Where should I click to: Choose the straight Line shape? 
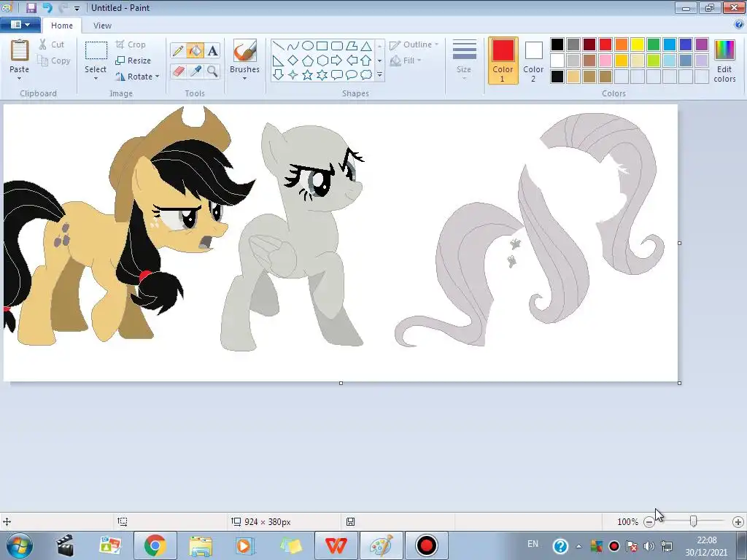[279, 46]
